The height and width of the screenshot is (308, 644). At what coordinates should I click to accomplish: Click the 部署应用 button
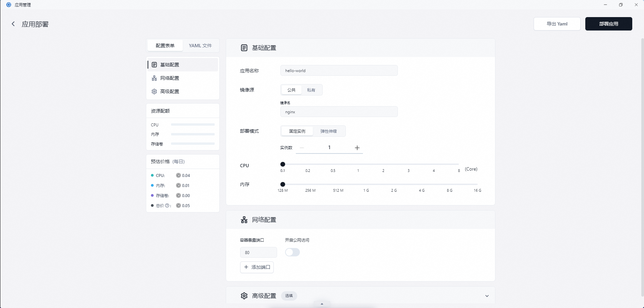pyautogui.click(x=609, y=24)
